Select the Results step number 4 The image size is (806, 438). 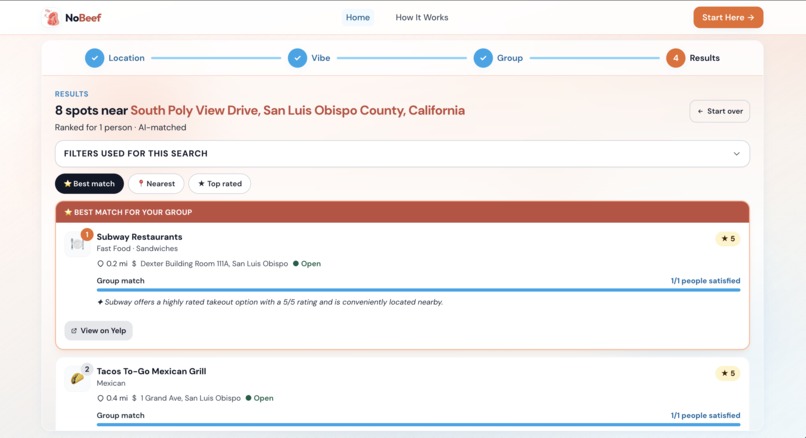(675, 58)
